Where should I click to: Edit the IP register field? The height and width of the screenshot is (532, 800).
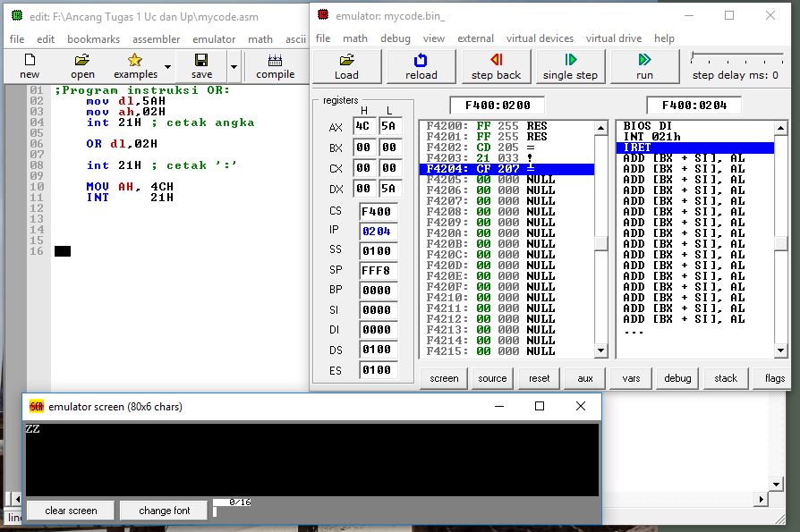click(x=378, y=232)
